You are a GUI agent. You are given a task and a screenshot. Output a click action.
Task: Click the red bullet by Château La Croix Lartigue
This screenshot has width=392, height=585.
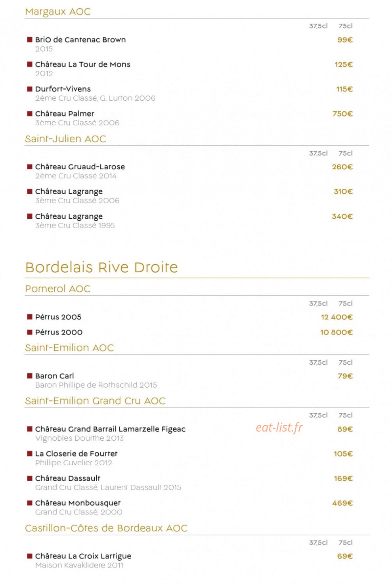pyautogui.click(x=30, y=556)
